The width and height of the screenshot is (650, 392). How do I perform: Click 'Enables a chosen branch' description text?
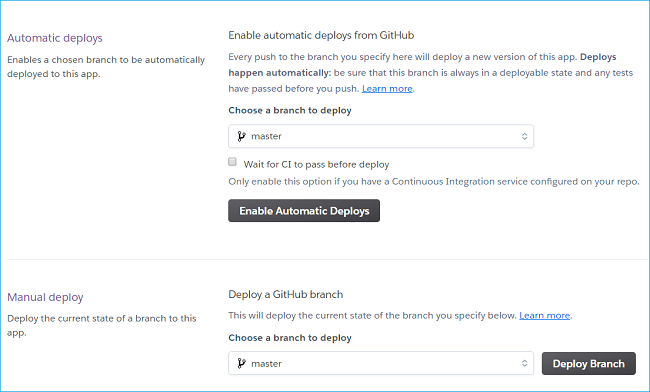pos(106,67)
